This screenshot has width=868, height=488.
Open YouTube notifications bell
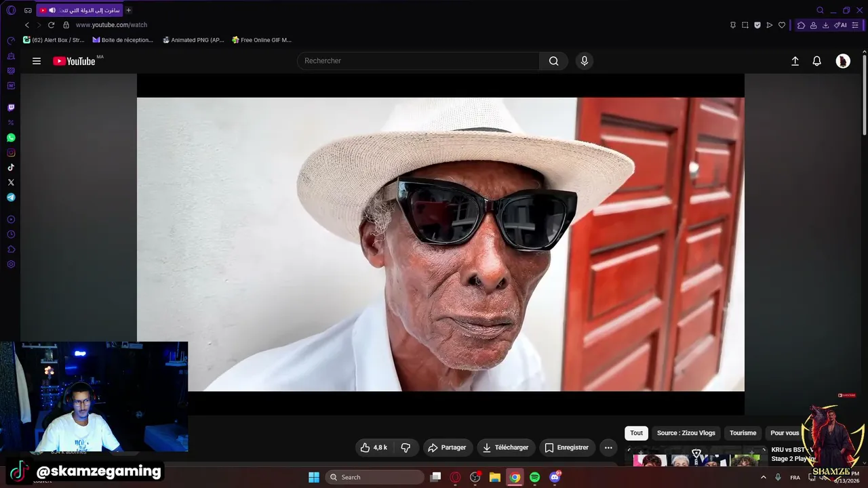(817, 61)
